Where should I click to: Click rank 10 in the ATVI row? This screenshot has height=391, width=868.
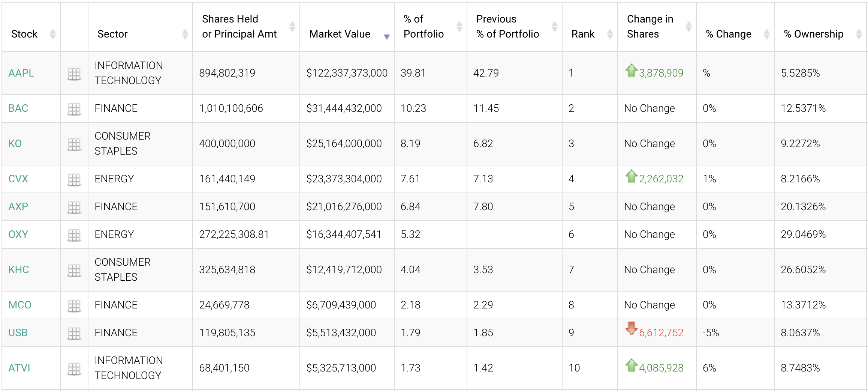pos(574,368)
